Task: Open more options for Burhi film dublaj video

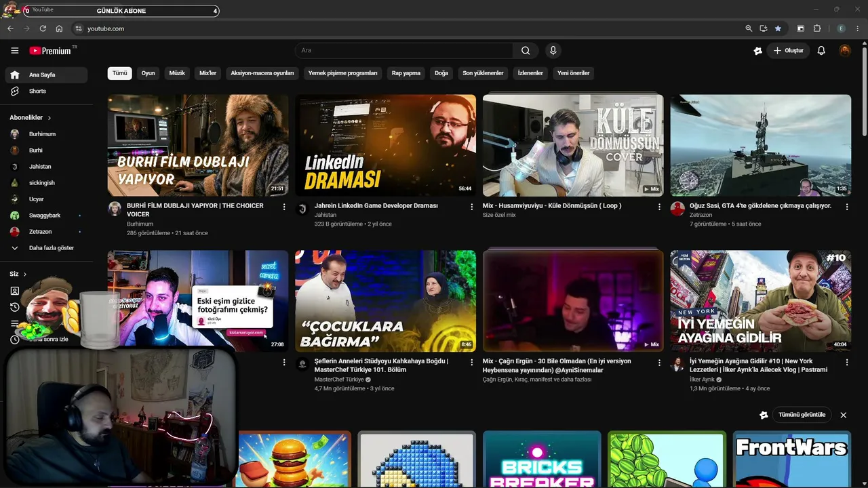Action: point(284,207)
